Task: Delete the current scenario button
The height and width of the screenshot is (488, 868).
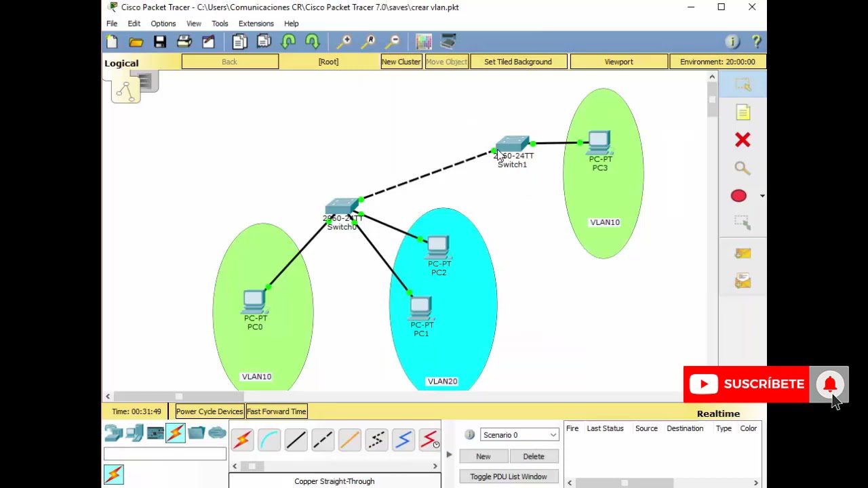Action: tap(534, 456)
